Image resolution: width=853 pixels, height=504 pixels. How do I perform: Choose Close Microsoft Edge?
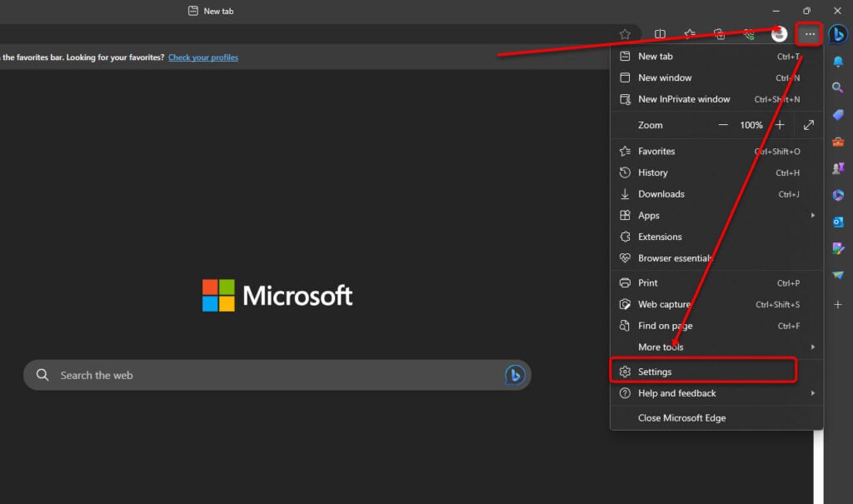[716, 418]
